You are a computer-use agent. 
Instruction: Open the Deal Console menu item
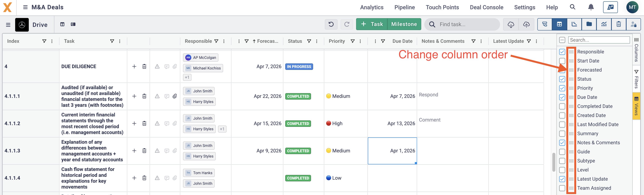(x=486, y=7)
